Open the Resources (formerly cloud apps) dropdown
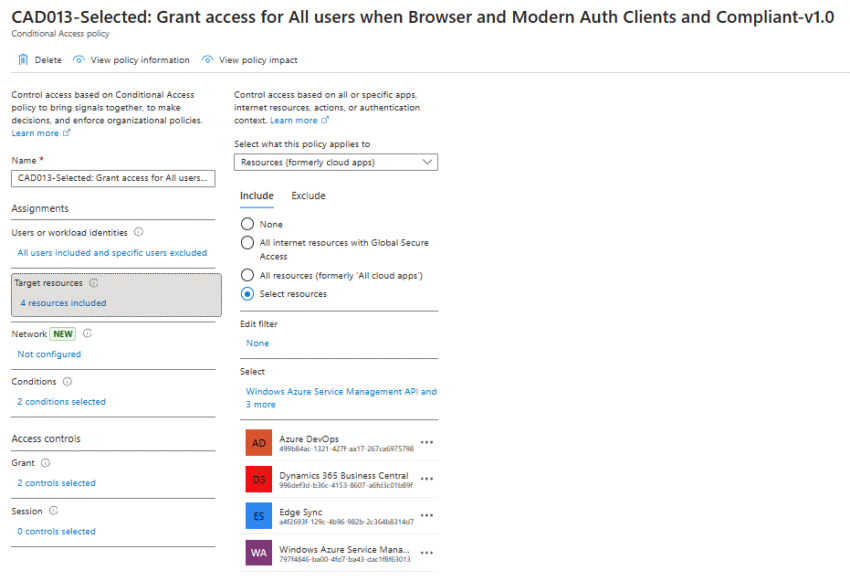Image resolution: width=850 pixels, height=581 pixels. pyautogui.click(x=336, y=162)
